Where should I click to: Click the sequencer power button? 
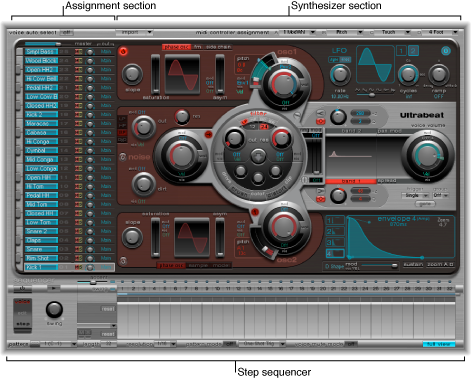point(23,288)
